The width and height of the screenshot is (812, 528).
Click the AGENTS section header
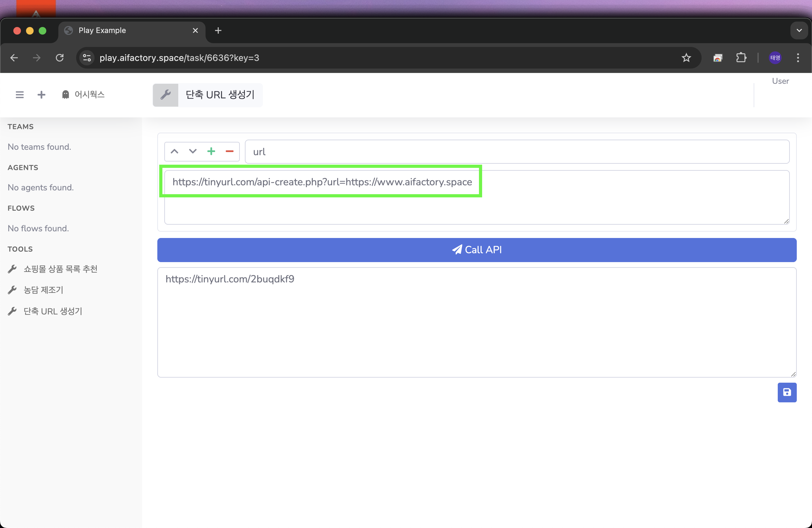pos(23,168)
